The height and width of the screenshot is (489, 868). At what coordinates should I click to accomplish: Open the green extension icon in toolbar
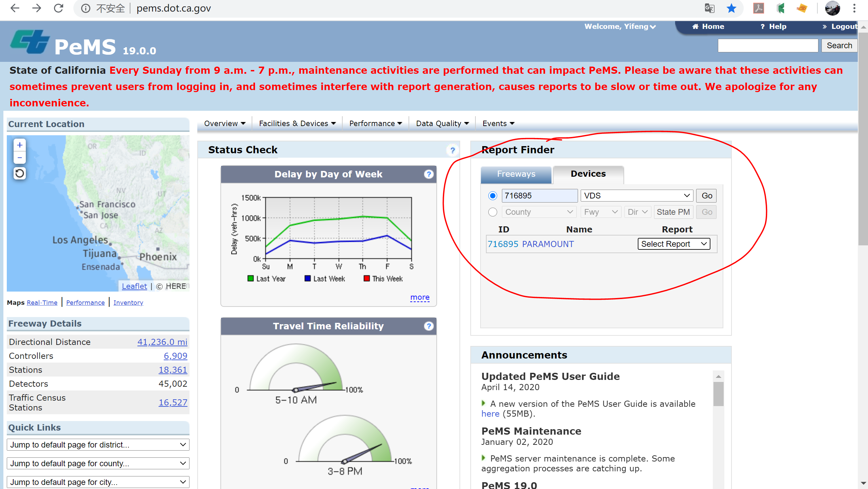[x=780, y=8]
